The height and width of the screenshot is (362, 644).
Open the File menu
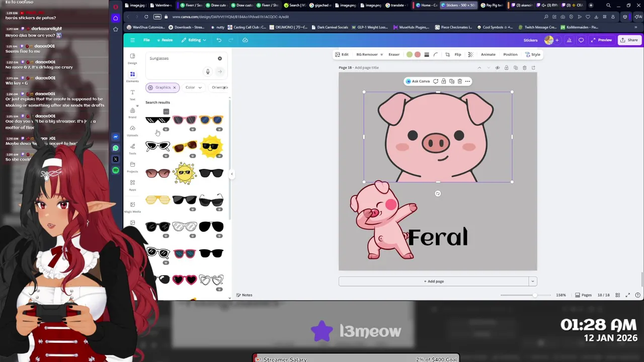[x=146, y=40]
